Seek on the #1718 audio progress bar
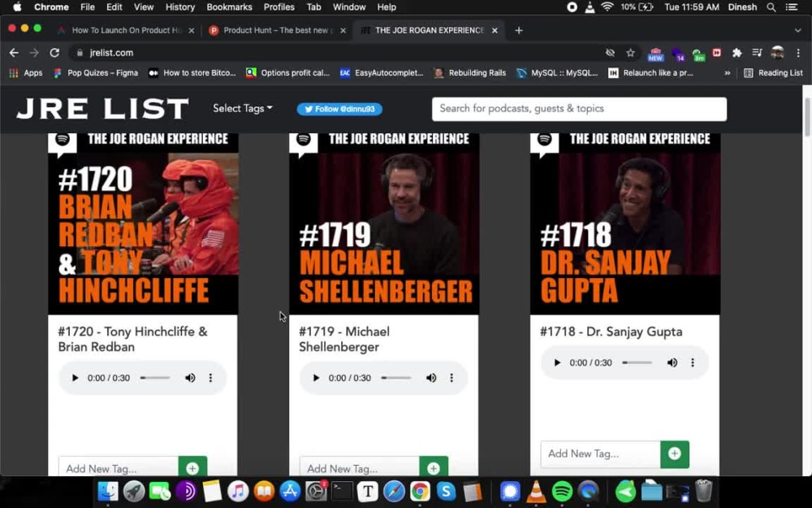Viewport: 812px width, 508px height. [637, 363]
